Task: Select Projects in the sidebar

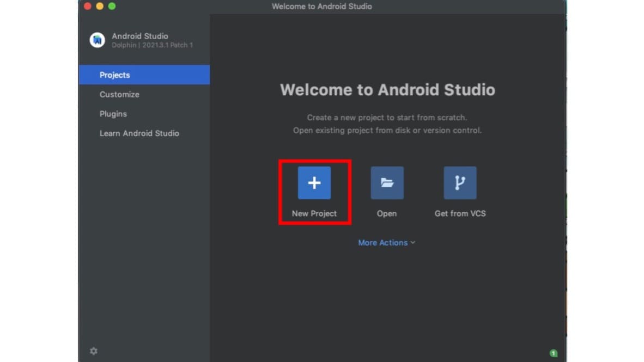Action: point(115,75)
